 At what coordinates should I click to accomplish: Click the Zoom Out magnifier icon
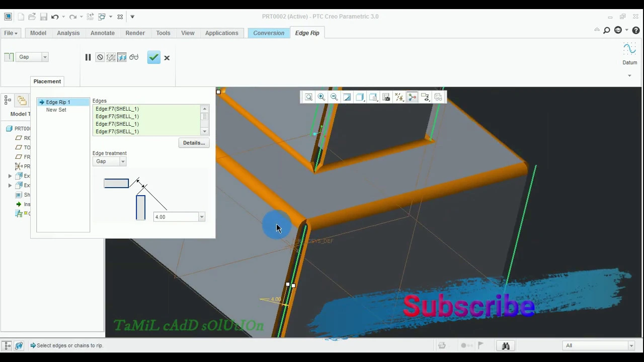(x=334, y=97)
